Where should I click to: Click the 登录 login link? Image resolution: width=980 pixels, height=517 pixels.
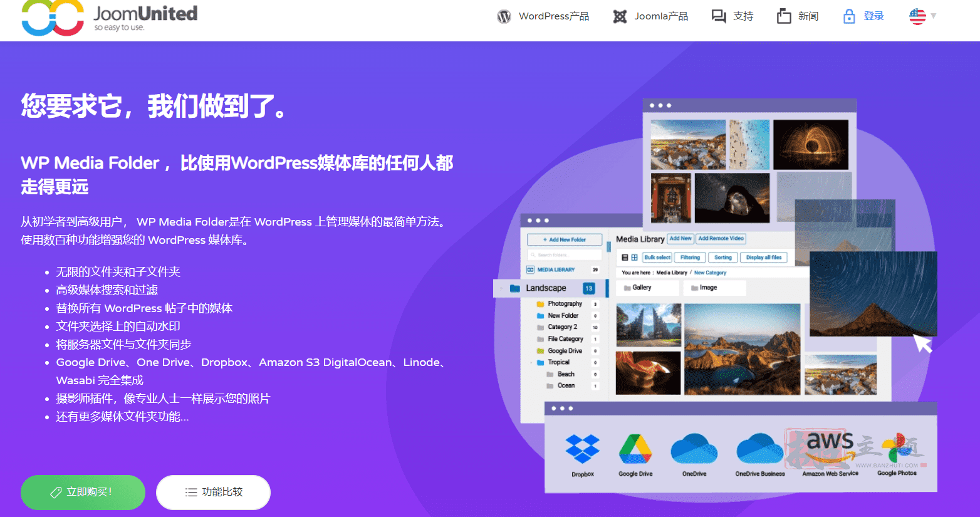873,16
